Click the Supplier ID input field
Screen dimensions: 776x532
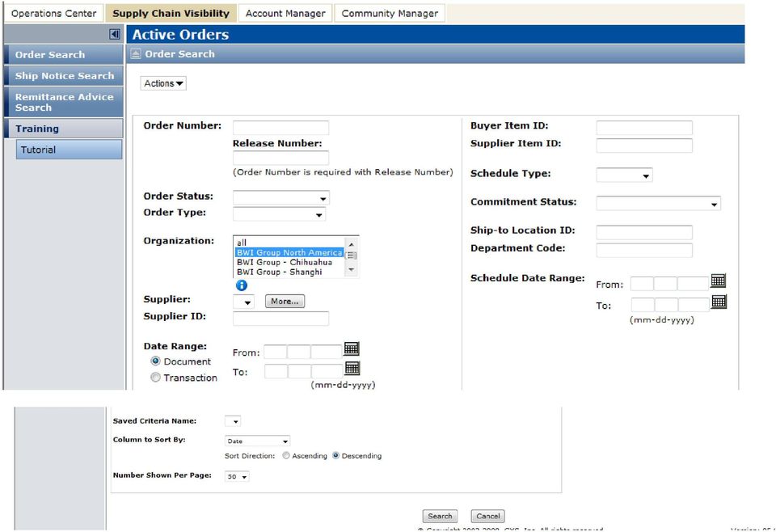(280, 319)
